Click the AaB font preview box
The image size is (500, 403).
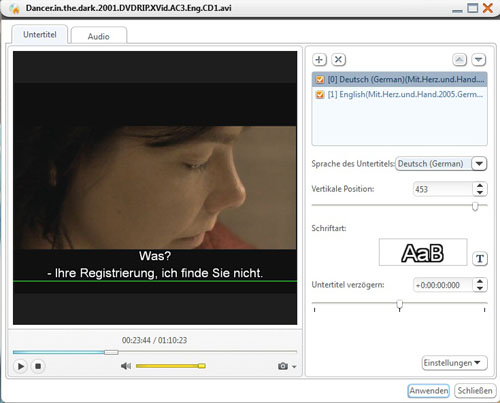coord(423,252)
